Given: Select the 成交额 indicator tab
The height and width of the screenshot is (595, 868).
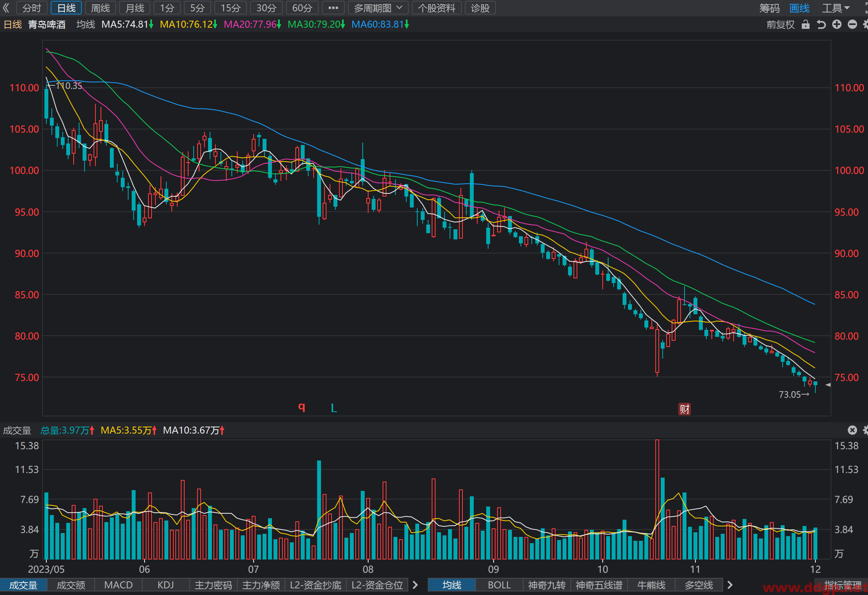Looking at the screenshot, I should pyautogui.click(x=71, y=585).
